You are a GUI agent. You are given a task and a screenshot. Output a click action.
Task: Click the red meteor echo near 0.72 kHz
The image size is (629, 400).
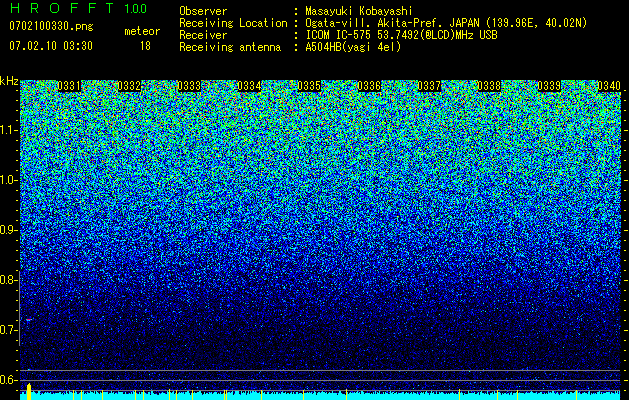coord(29,320)
